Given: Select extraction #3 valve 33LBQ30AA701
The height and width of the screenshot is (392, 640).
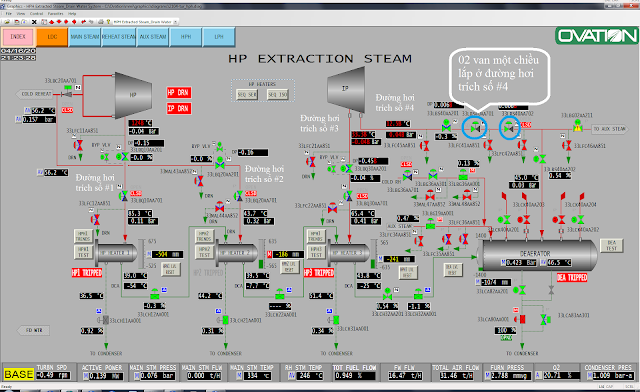Looking at the screenshot, I should pos(348,196).
